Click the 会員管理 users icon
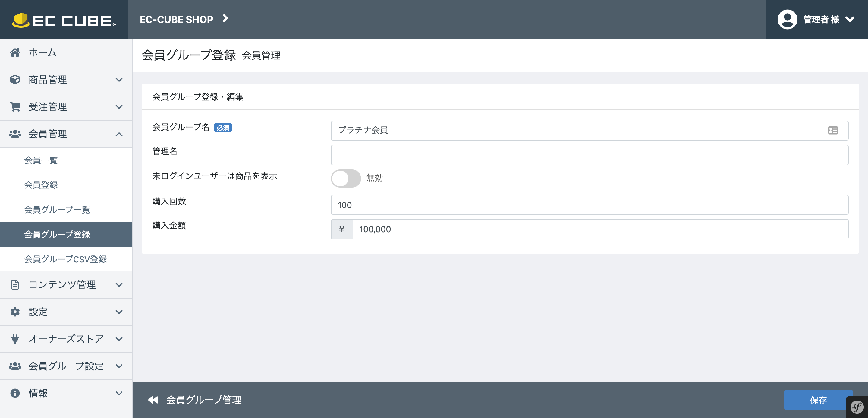The height and width of the screenshot is (418, 868). click(x=15, y=134)
